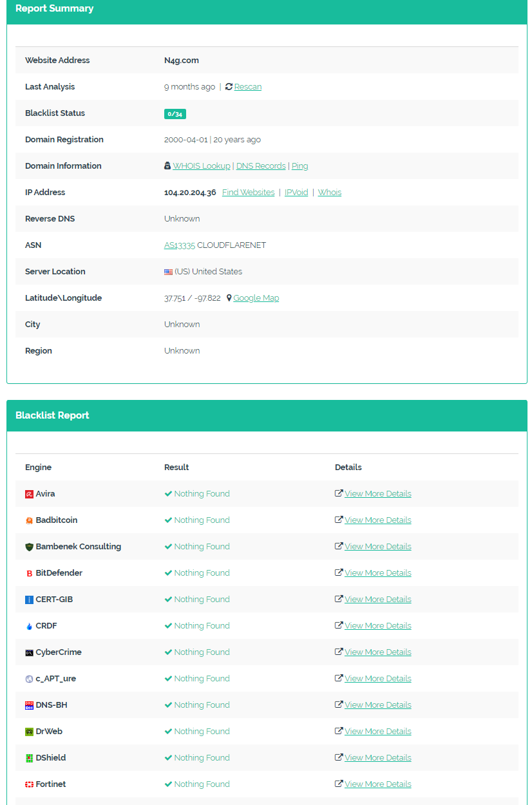Click the checkmark icon in DShield result

tap(168, 758)
